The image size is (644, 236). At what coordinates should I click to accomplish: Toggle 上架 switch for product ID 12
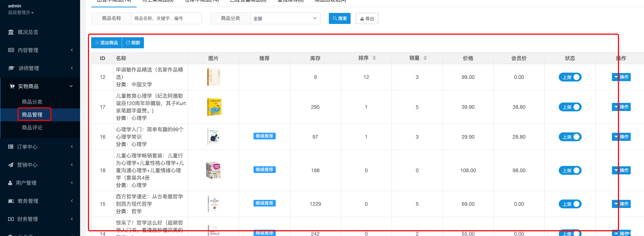pos(570,77)
